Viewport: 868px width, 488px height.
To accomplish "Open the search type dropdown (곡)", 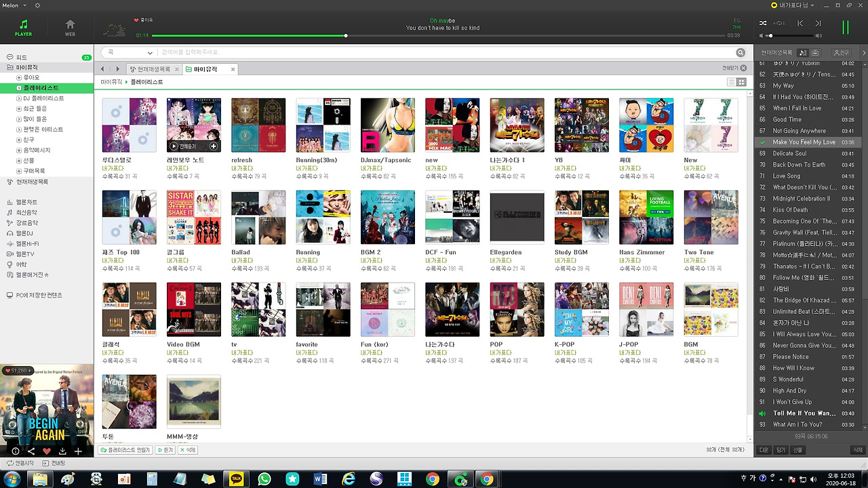I will pos(130,52).
